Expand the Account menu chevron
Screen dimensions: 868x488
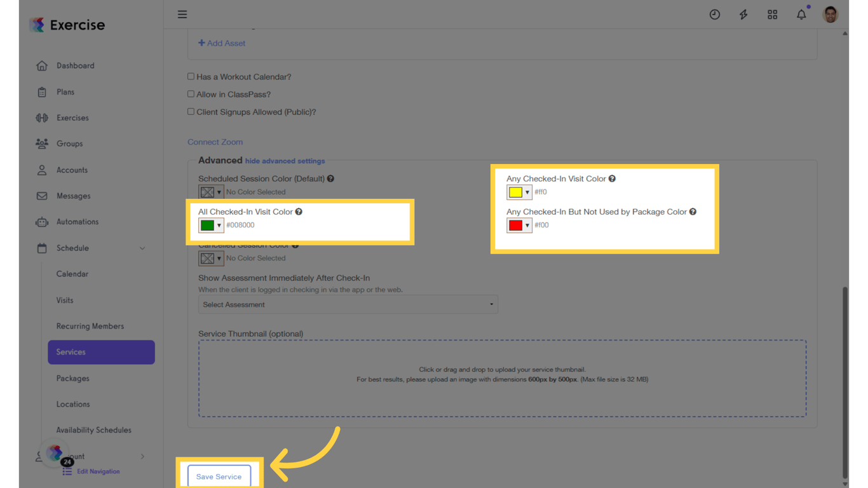(x=142, y=456)
